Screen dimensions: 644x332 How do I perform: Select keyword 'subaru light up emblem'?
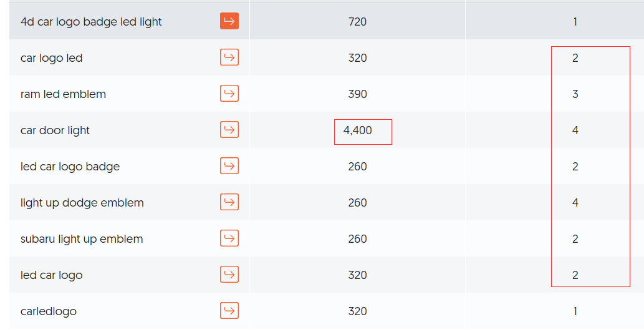82,239
